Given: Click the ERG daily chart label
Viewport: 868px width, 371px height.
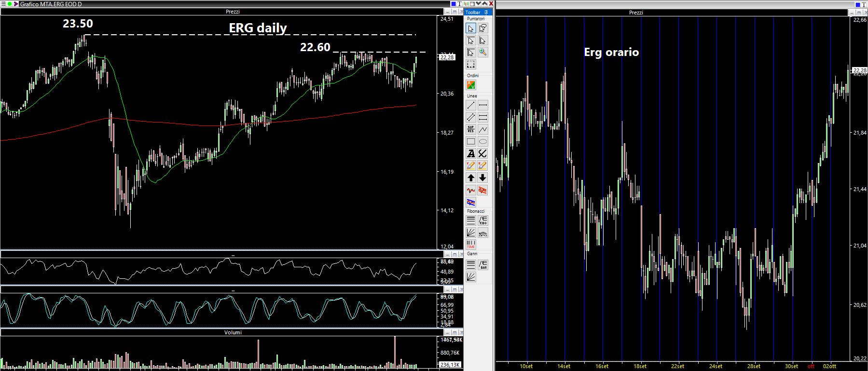Looking at the screenshot, I should pyautogui.click(x=258, y=28).
